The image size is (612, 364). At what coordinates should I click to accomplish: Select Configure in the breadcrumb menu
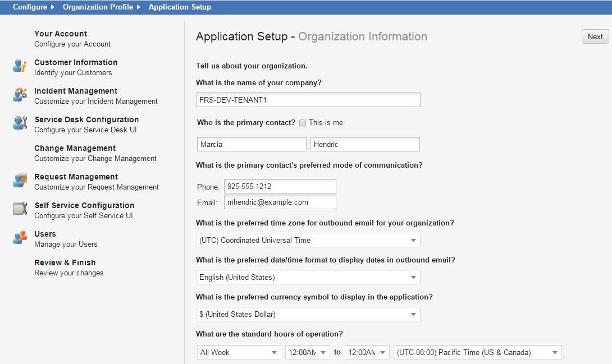coord(30,7)
